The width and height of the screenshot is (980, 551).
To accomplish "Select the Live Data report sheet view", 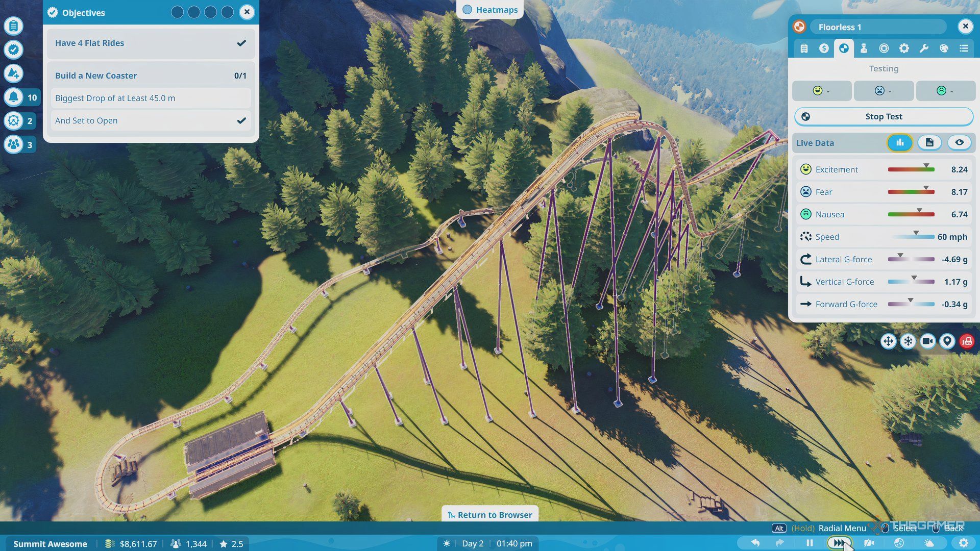I will pyautogui.click(x=929, y=143).
